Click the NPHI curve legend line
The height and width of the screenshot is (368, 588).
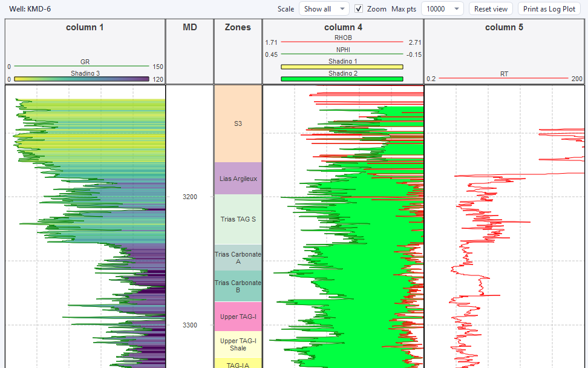pos(342,54)
